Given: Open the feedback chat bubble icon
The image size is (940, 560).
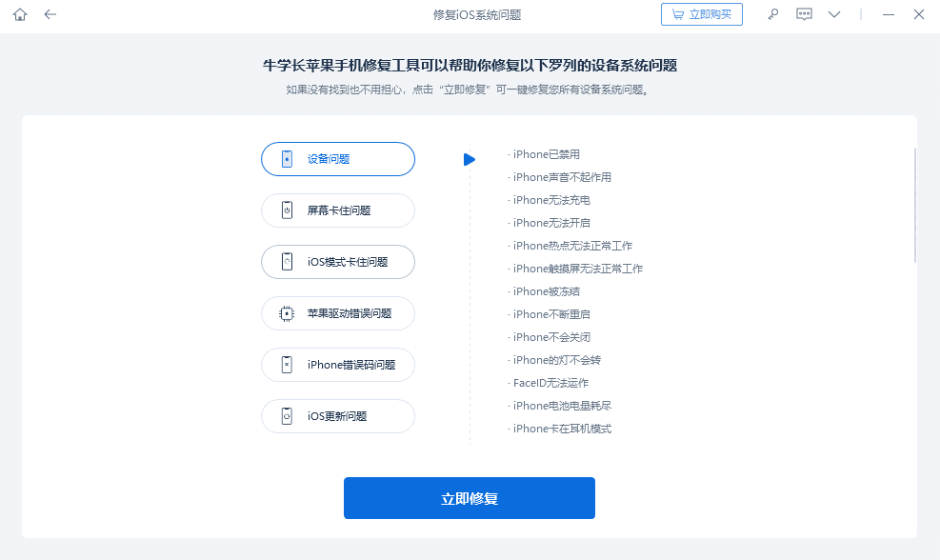Looking at the screenshot, I should [804, 14].
